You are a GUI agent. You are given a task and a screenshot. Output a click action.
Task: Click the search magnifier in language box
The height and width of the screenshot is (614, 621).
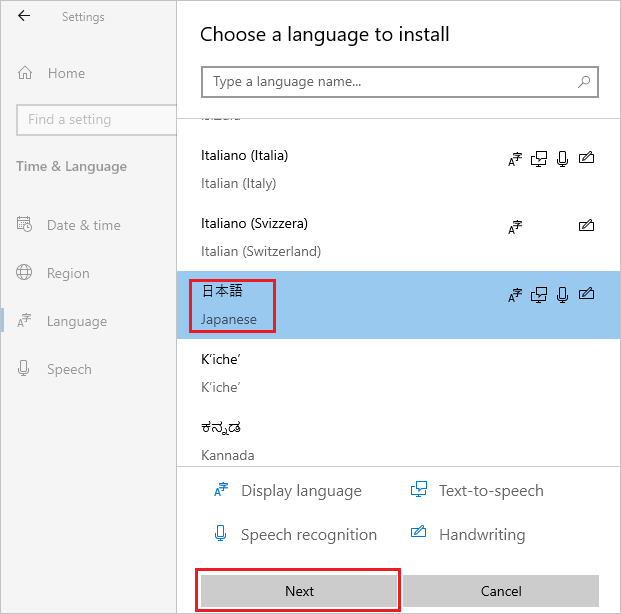(x=584, y=82)
